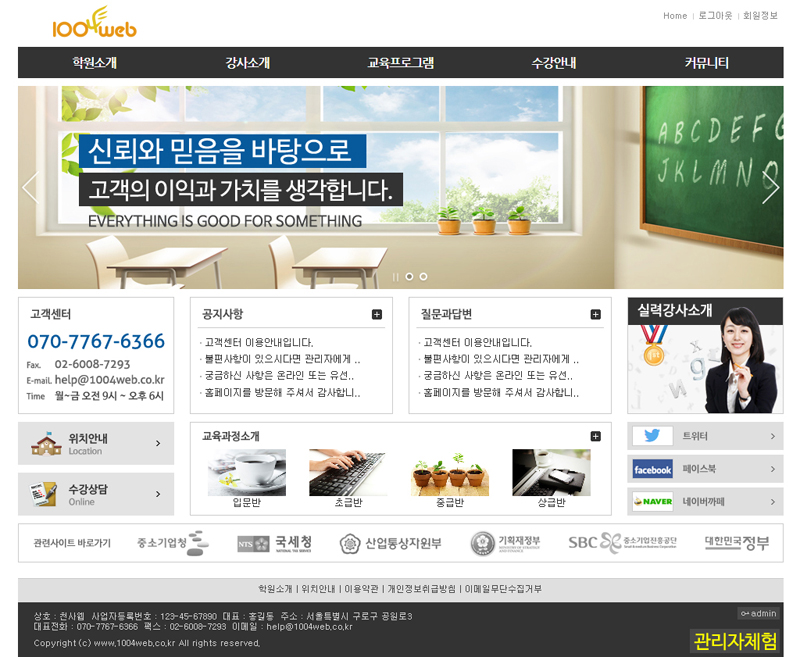Select the first banner slide dot
The width and height of the screenshot is (800, 657).
(x=409, y=276)
